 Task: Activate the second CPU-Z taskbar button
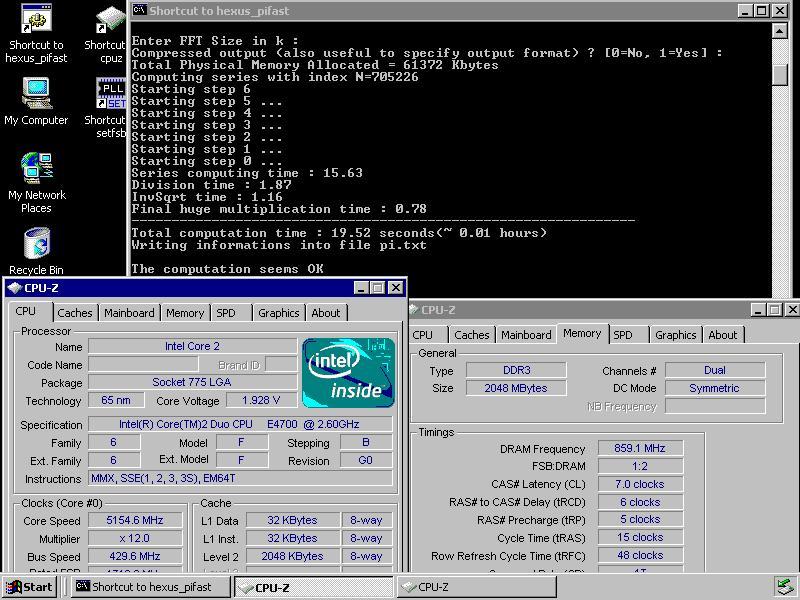click(476, 587)
